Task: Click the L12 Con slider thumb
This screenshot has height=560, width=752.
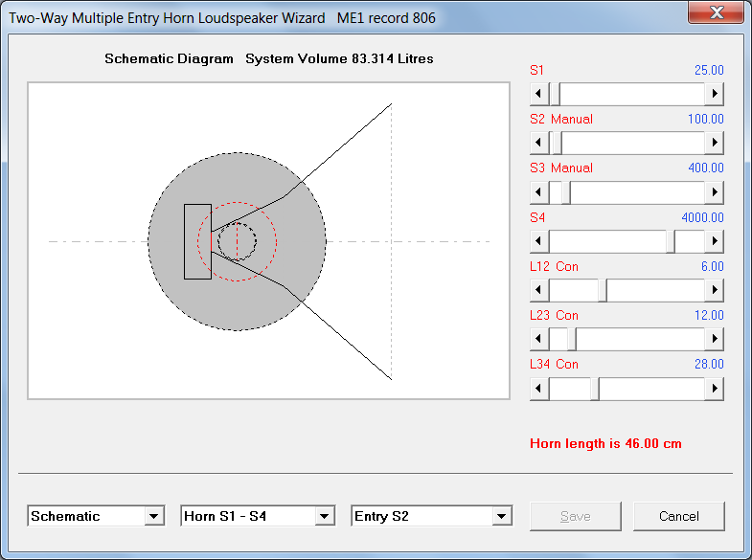Action: (603, 289)
